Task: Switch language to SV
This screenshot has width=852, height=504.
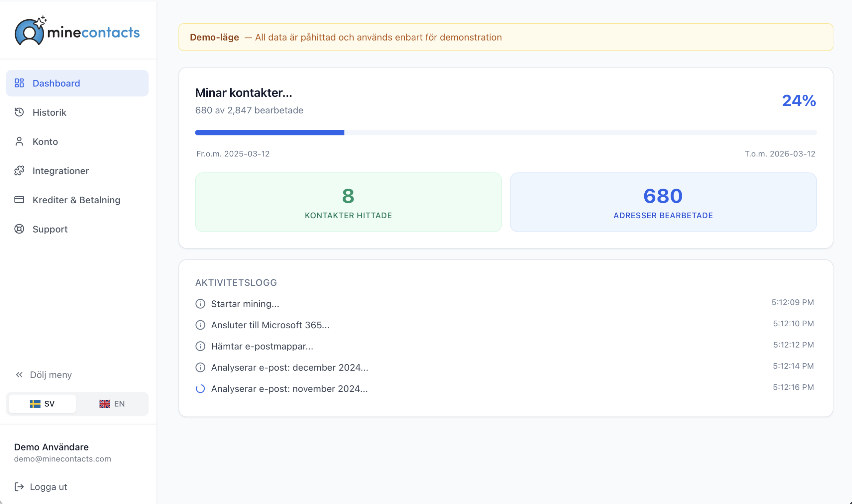Action: tap(42, 404)
